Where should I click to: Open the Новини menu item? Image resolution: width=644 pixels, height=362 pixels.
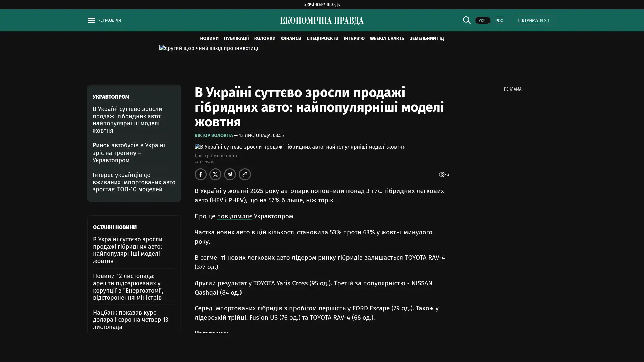(x=209, y=39)
